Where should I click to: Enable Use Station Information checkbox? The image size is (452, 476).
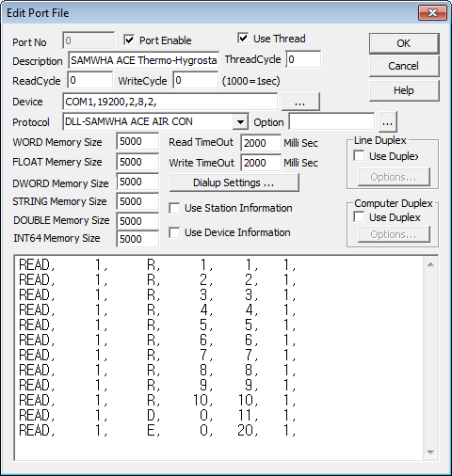coord(174,208)
